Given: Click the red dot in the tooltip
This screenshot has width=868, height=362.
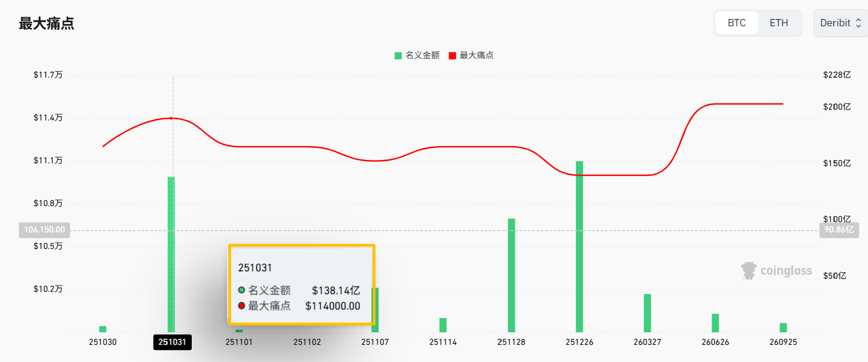Looking at the screenshot, I should click(241, 306).
